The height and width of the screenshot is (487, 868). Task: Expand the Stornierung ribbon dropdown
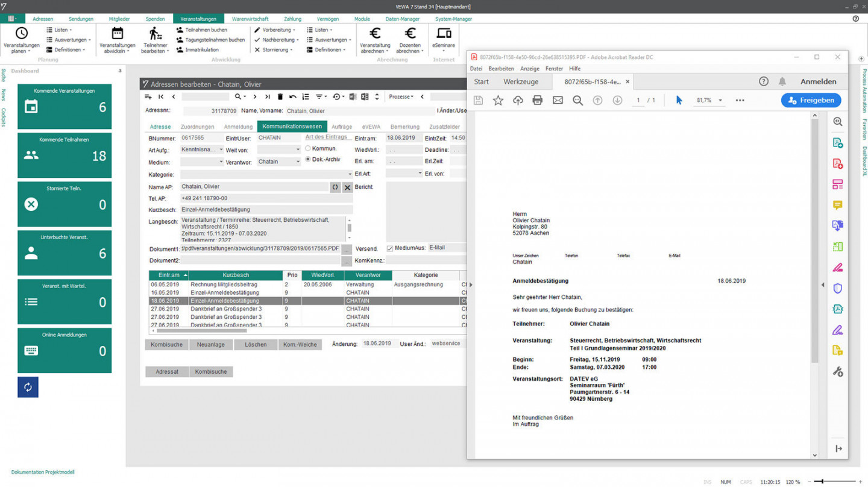pos(274,50)
